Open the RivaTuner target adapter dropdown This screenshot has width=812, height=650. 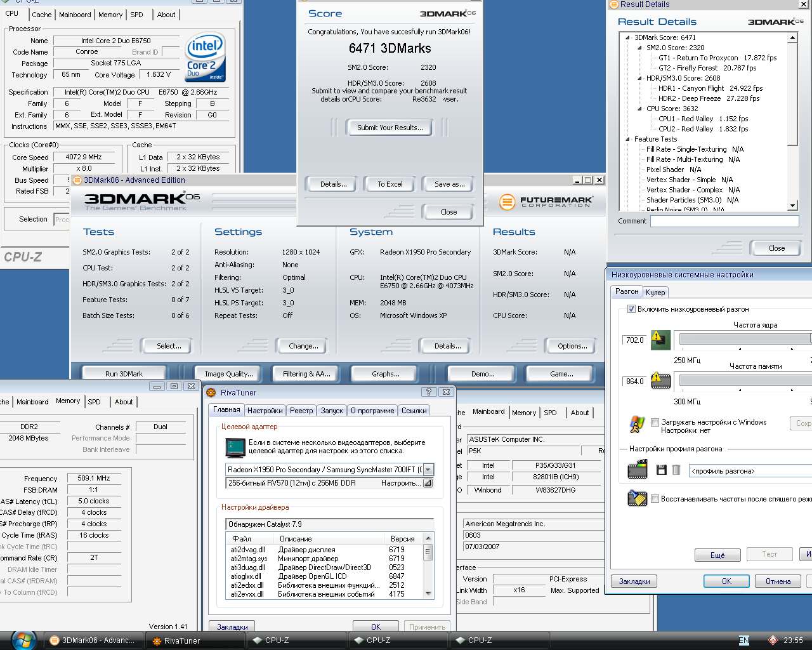(x=428, y=470)
